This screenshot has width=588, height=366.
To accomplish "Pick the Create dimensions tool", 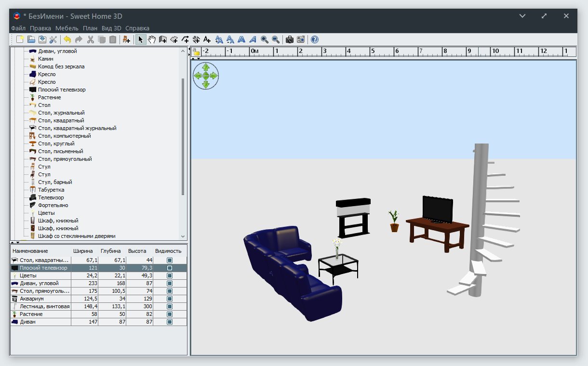I will click(196, 39).
